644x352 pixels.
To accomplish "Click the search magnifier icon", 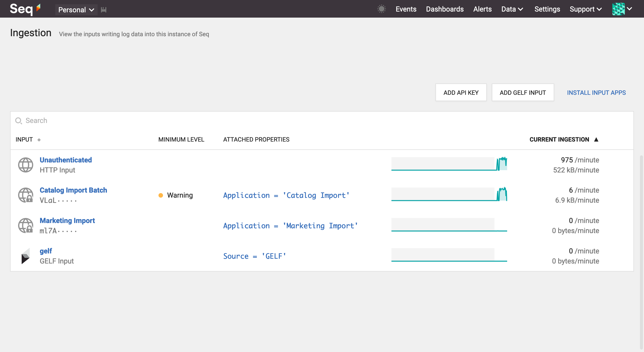I will tap(19, 121).
